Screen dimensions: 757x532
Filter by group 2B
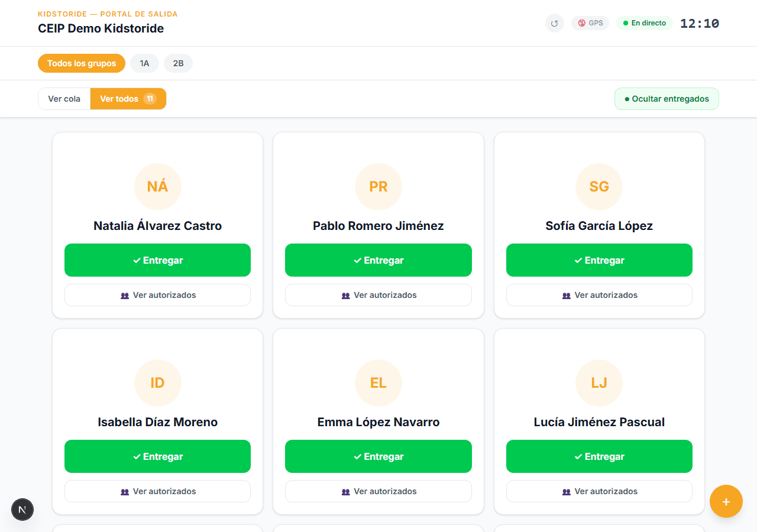(x=178, y=63)
